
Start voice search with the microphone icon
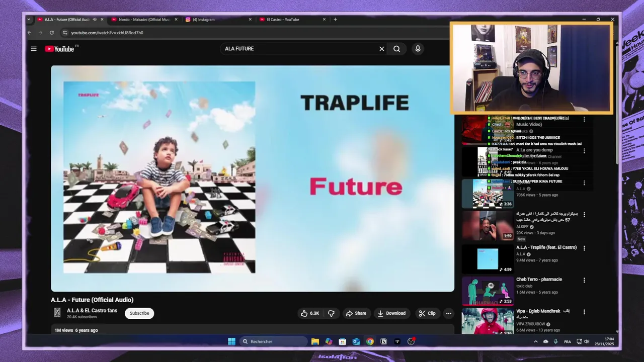click(x=417, y=49)
